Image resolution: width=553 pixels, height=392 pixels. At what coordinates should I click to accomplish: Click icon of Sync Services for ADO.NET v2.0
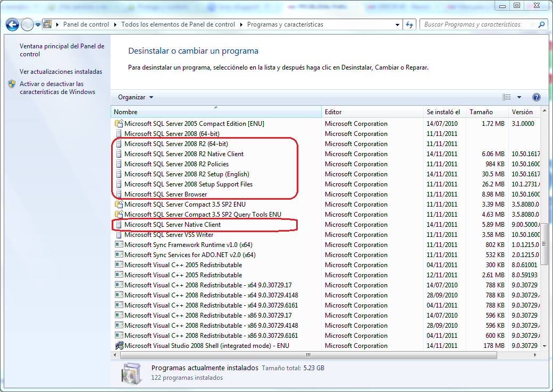point(119,254)
